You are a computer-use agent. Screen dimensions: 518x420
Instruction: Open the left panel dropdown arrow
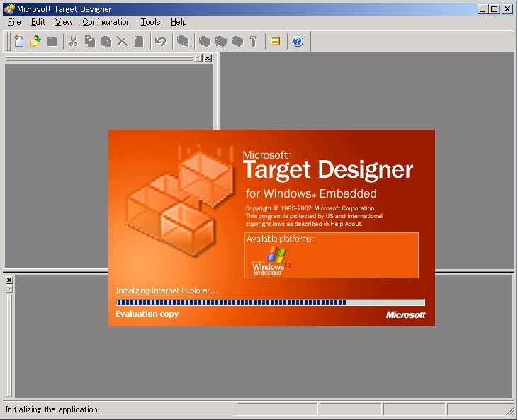198,59
